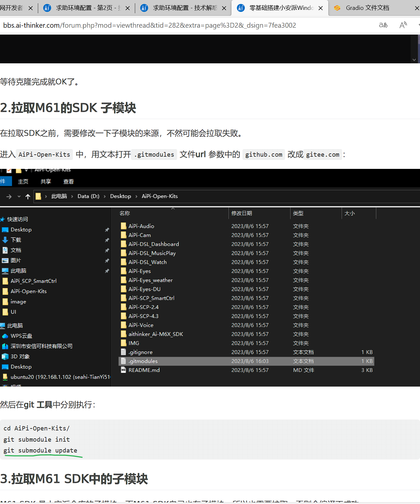This screenshot has height=504, width=420.
Task: Click the pin icon beside 图片
Action: (x=107, y=261)
